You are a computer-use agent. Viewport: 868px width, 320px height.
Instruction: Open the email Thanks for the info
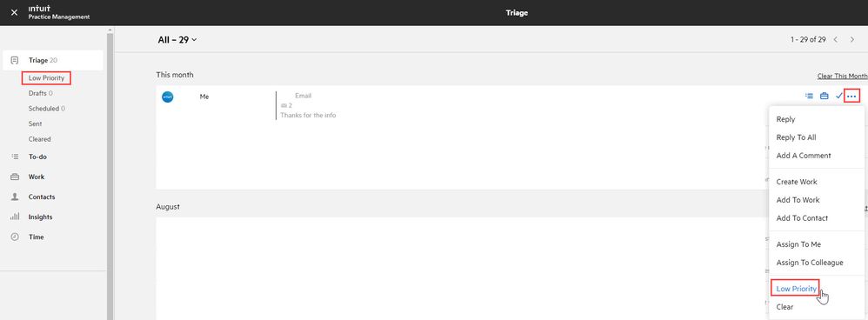pos(308,115)
